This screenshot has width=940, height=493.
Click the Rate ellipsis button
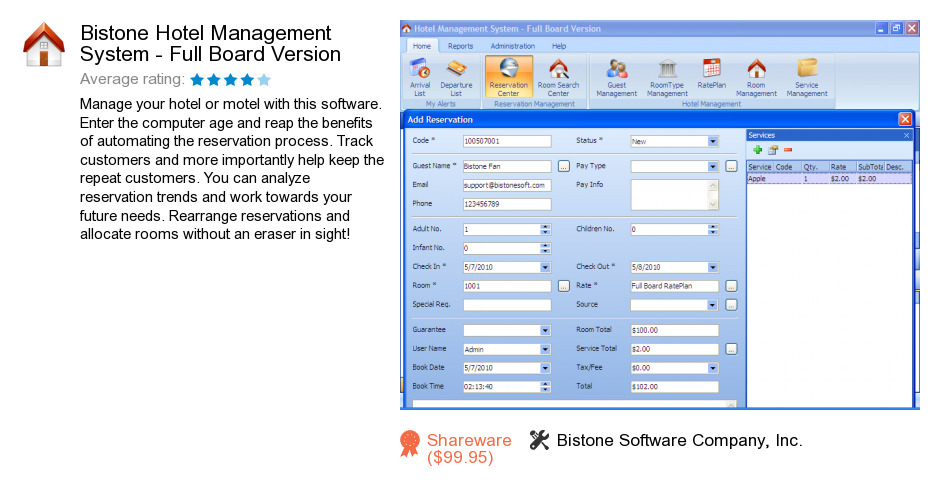click(x=731, y=286)
